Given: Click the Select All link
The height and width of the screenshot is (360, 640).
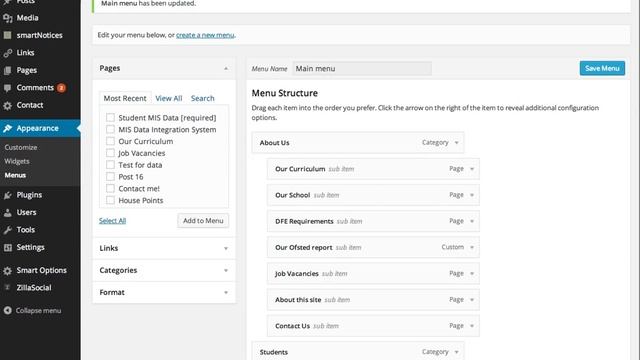Looking at the screenshot, I should [112, 221].
